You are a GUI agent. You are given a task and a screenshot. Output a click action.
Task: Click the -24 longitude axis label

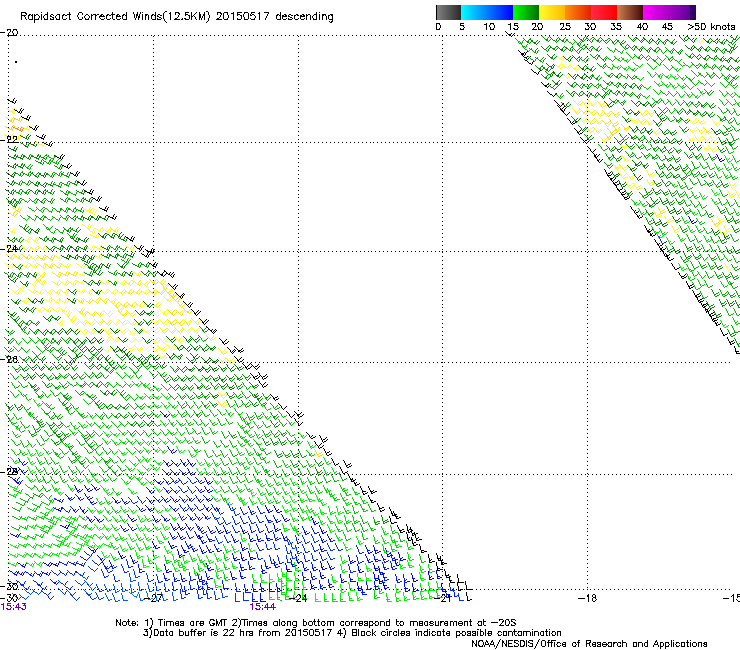point(298,598)
